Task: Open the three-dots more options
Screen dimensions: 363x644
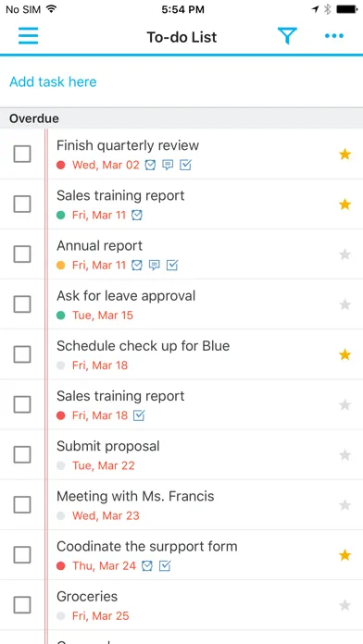Action: tap(333, 36)
